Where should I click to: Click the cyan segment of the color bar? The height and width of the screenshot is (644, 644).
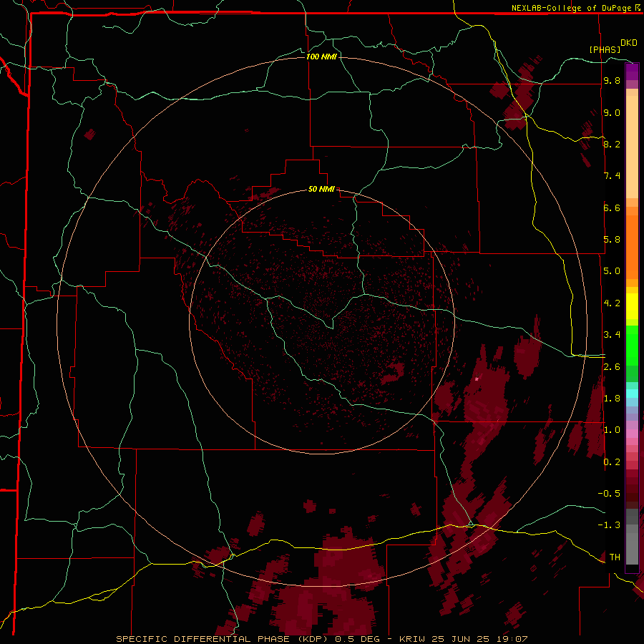pos(632,394)
